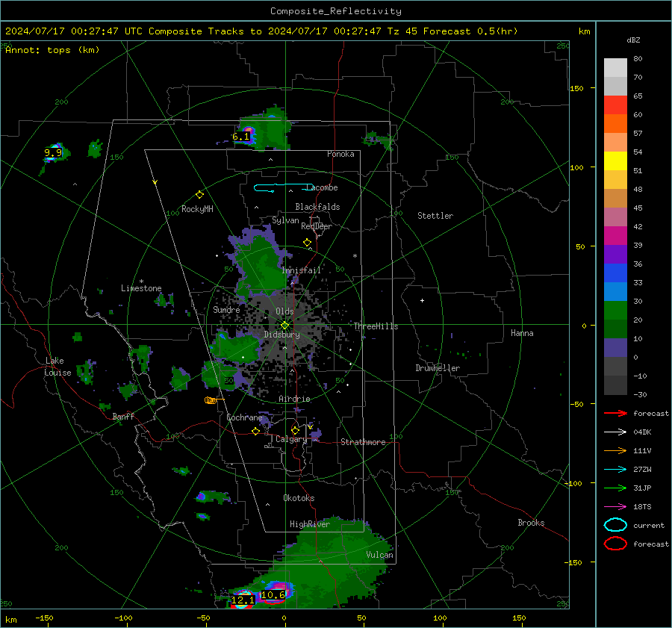Click the cyan 27ZW track arrow
The image size is (672, 628).
click(615, 470)
